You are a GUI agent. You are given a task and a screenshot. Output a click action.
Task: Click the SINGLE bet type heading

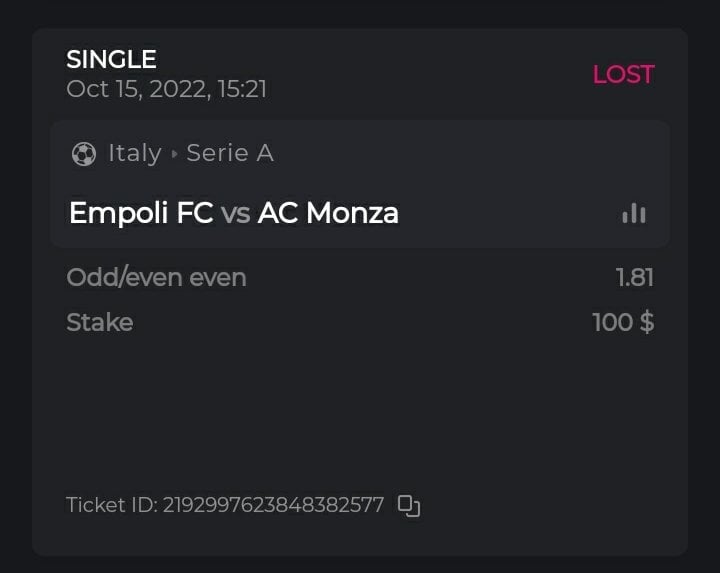point(111,60)
